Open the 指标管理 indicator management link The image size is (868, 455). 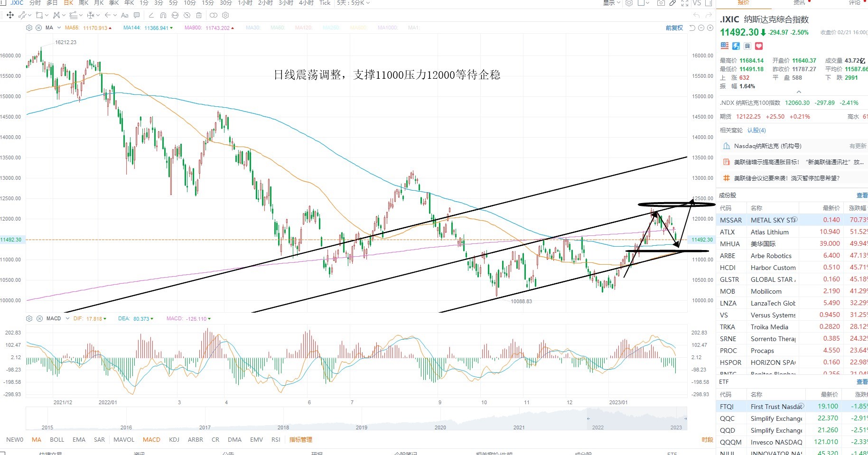pos(301,440)
